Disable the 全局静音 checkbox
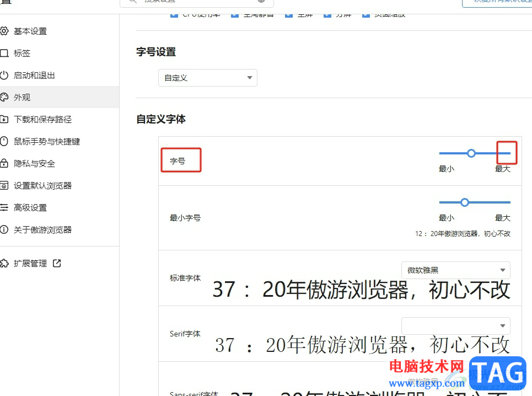The image size is (532, 396). pos(233,14)
